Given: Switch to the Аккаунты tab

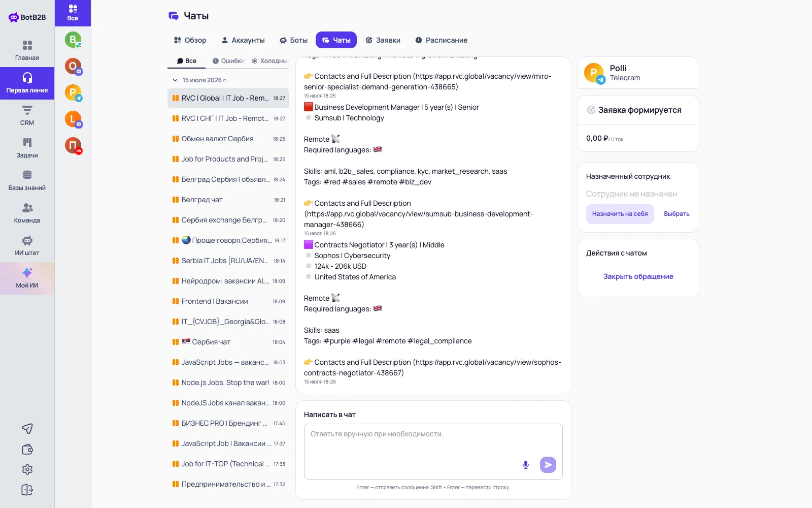Looking at the screenshot, I should [243, 40].
